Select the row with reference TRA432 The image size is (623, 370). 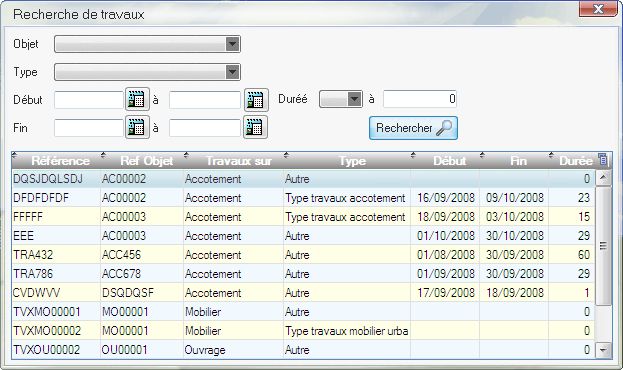pyautogui.click(x=303, y=255)
